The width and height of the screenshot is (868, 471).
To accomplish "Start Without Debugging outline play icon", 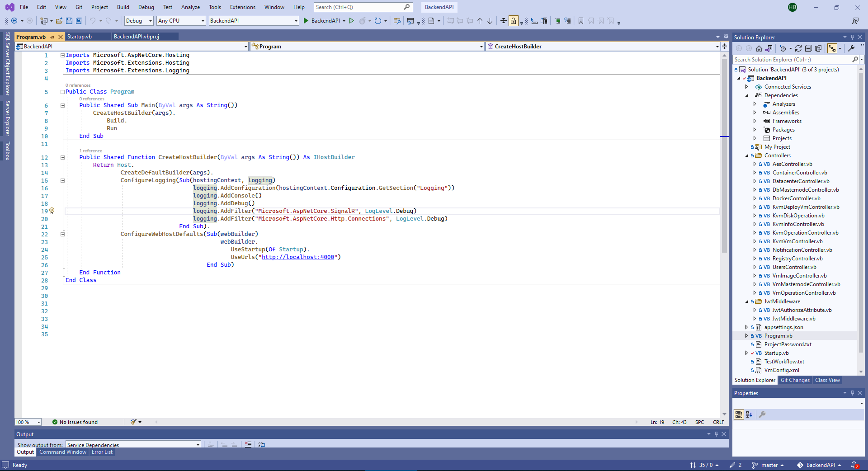I will coord(352,21).
